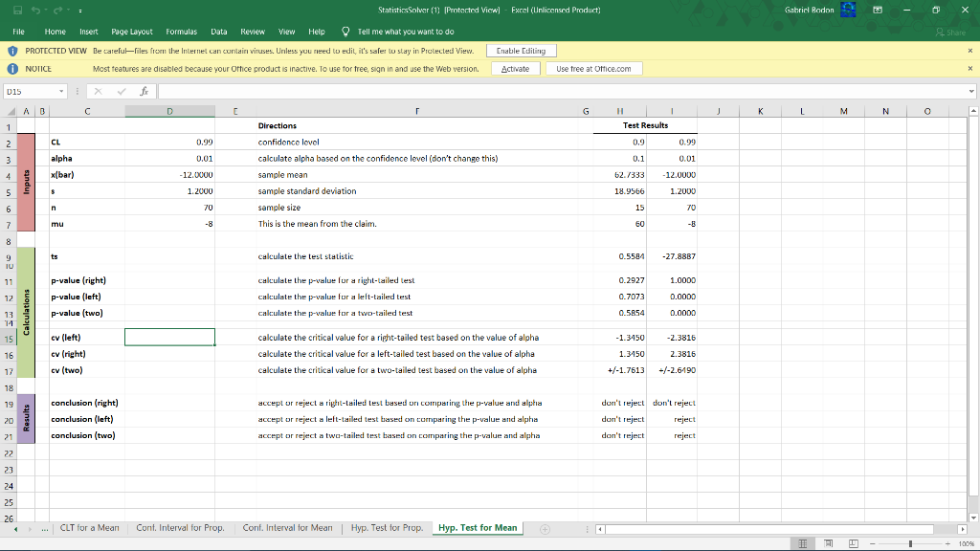The image size is (980, 551).
Task: Click the Insert Function fx icon
Action: (145, 91)
